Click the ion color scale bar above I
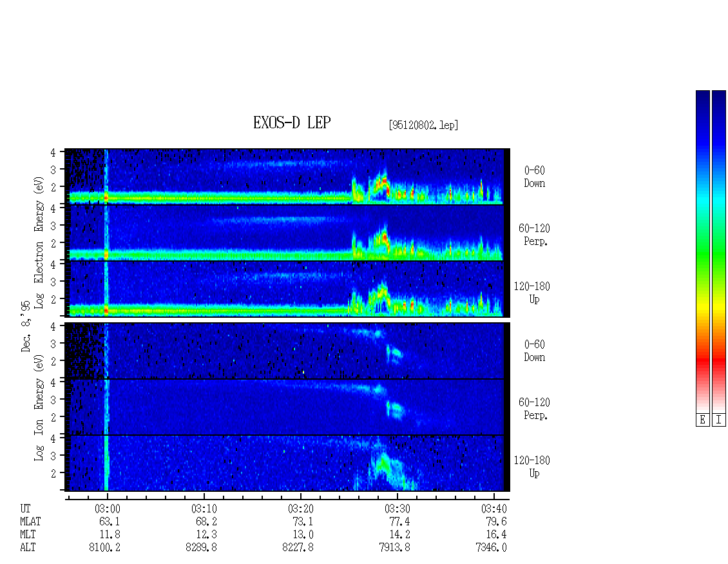This screenshot has height=564, width=728. [719, 251]
